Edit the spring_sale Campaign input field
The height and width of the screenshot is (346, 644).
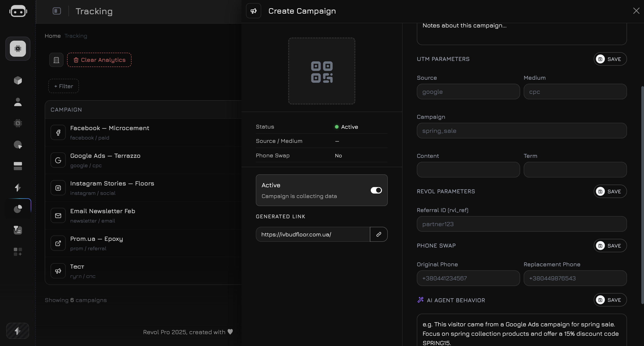521,131
